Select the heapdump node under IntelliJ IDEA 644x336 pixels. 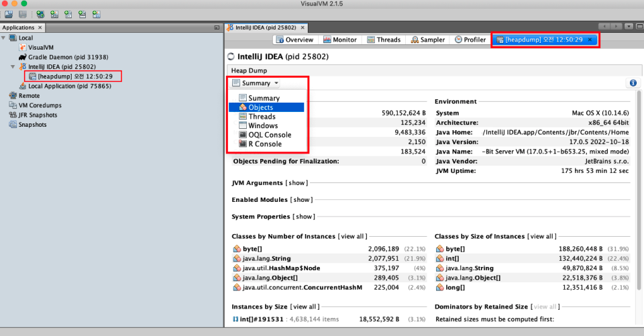[70, 76]
